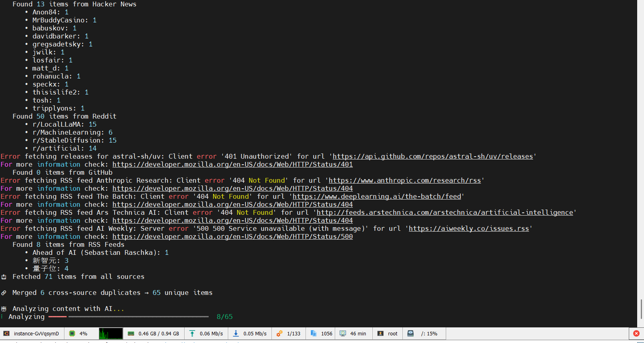This screenshot has height=343, width=644.
Task: Click the 0.06 Mb/s upload rate
Action: [x=211, y=333]
